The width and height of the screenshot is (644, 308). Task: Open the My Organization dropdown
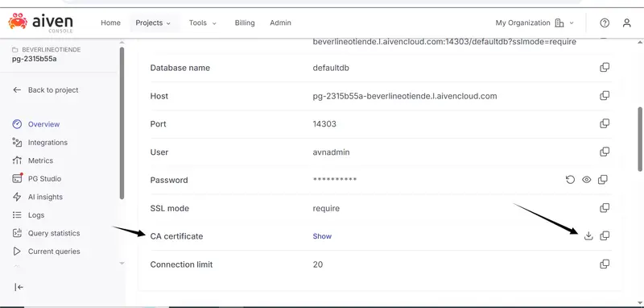click(x=535, y=23)
